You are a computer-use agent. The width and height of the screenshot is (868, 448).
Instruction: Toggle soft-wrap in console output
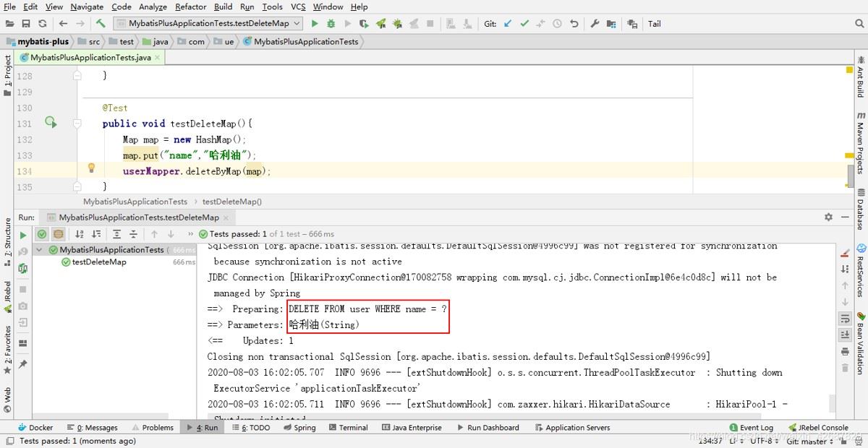pos(845,318)
